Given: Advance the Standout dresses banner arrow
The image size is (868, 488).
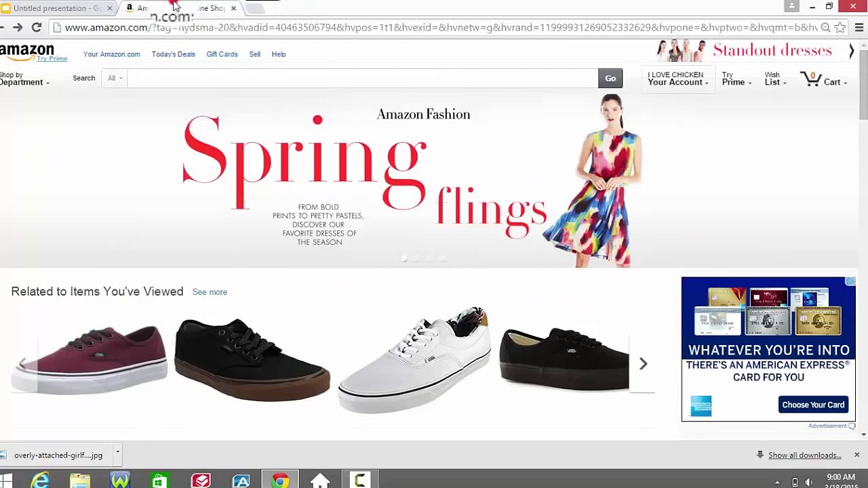Looking at the screenshot, I should click(x=851, y=51).
